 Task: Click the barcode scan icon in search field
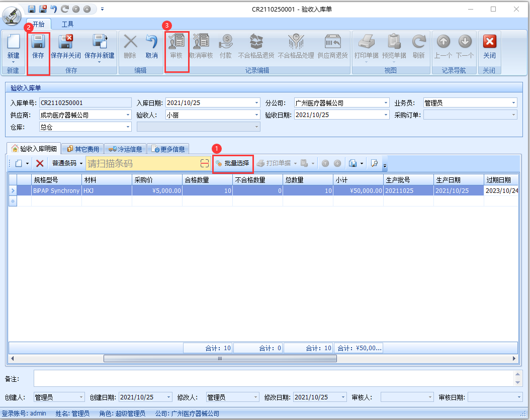[205, 163]
